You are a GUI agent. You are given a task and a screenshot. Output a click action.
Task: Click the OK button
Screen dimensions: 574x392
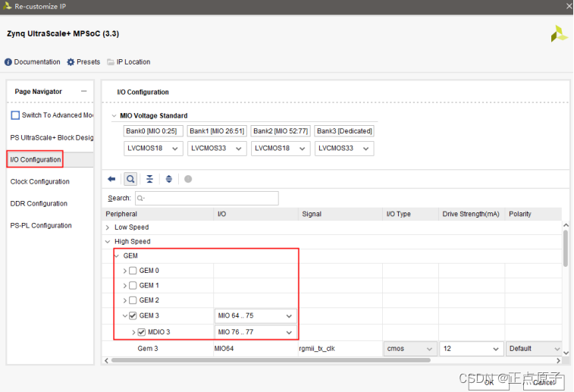pos(489,382)
